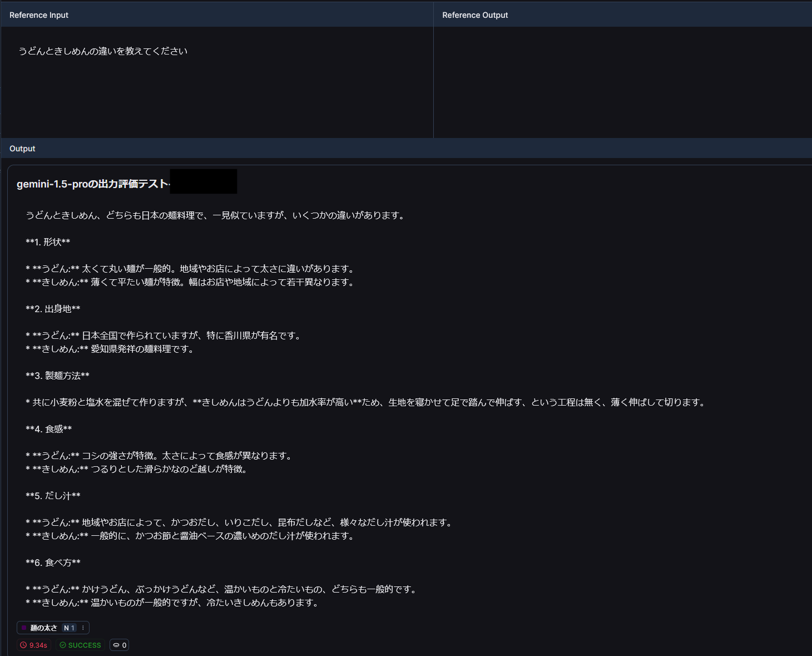
Task: Click the line about 加水率が高い
Action: (x=367, y=402)
